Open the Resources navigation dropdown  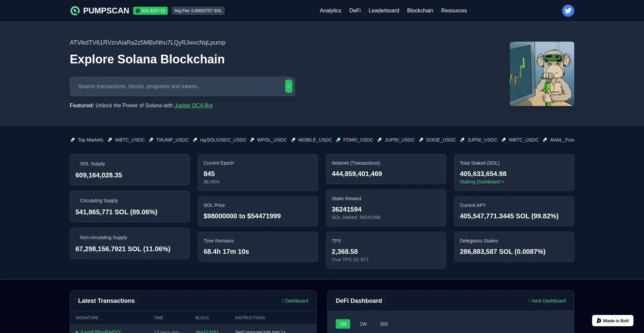pos(454,10)
